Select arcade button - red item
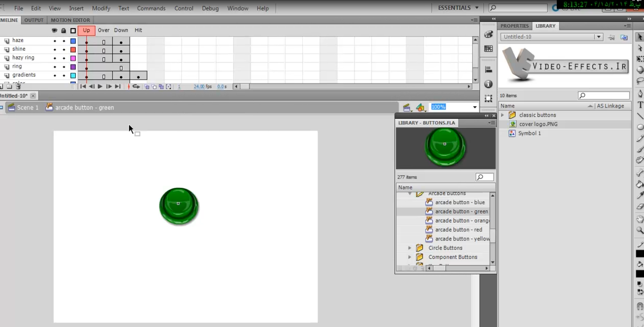This screenshot has width=644, height=327. click(x=458, y=230)
